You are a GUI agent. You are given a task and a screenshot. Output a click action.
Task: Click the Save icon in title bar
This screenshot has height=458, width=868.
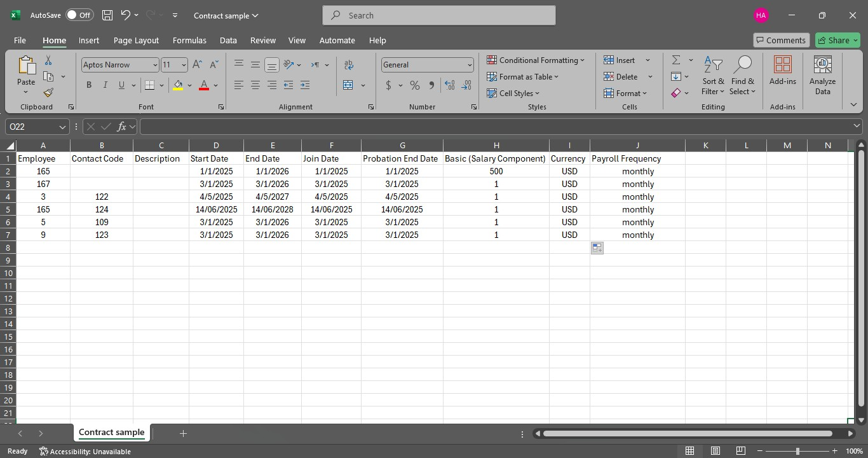click(x=107, y=15)
